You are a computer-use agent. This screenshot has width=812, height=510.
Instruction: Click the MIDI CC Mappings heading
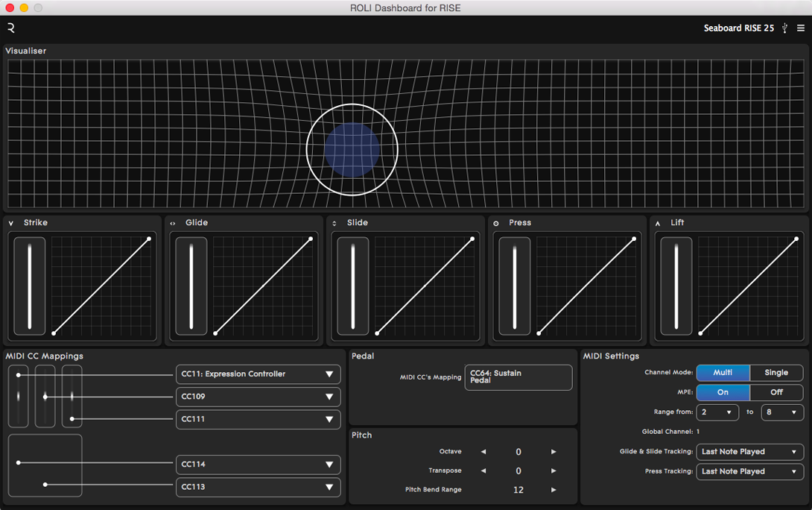45,356
